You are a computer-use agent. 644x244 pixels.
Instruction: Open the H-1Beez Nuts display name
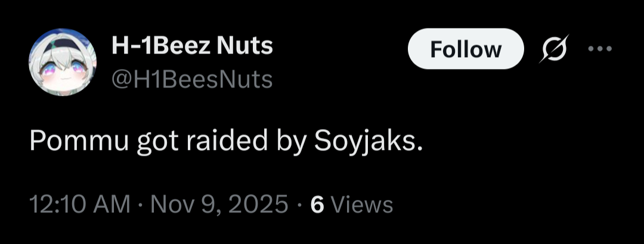tap(192, 46)
